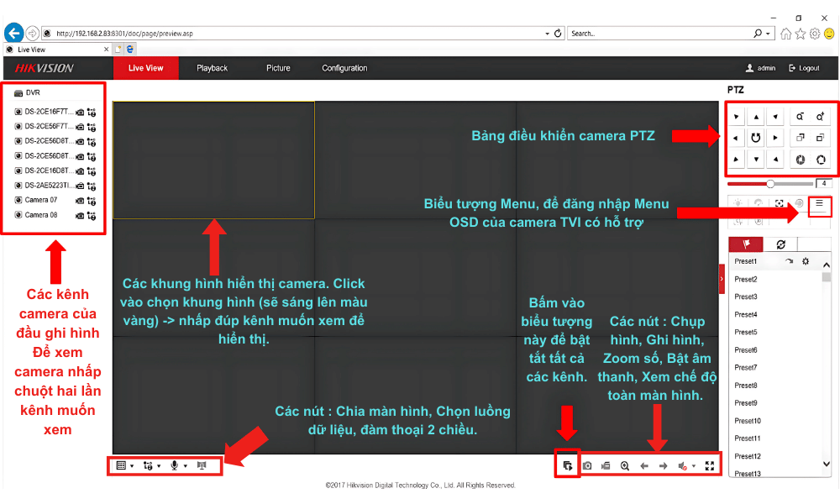Viewport: 840px width, 504px height.
Task: Click PTZ zoom out magnifier
Action: 800,117
